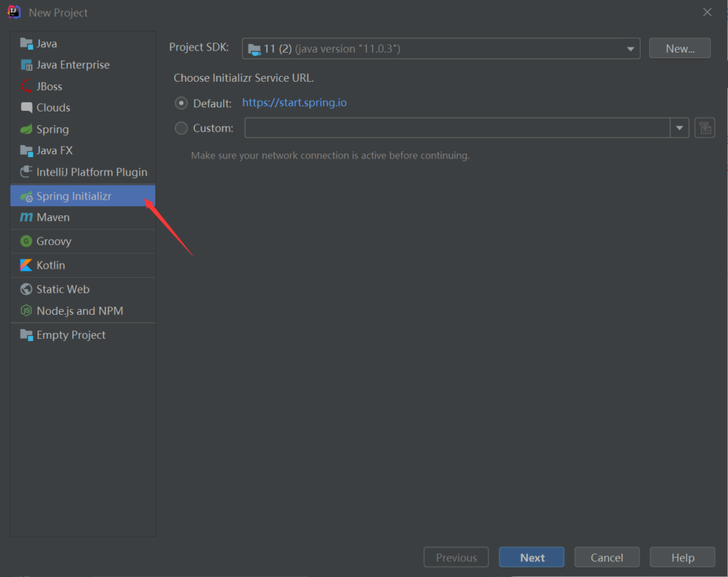
Task: Click the IntelliJ Platform Plugin icon
Action: pos(26,172)
